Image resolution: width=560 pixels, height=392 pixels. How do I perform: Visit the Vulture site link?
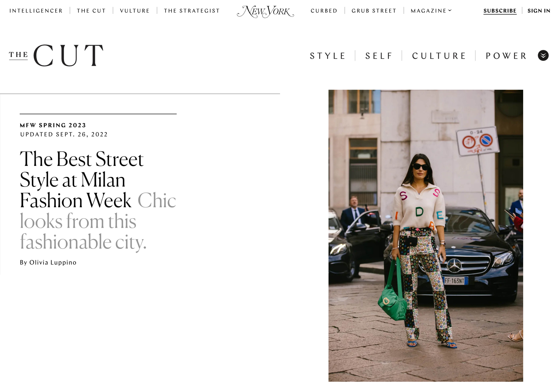point(135,11)
